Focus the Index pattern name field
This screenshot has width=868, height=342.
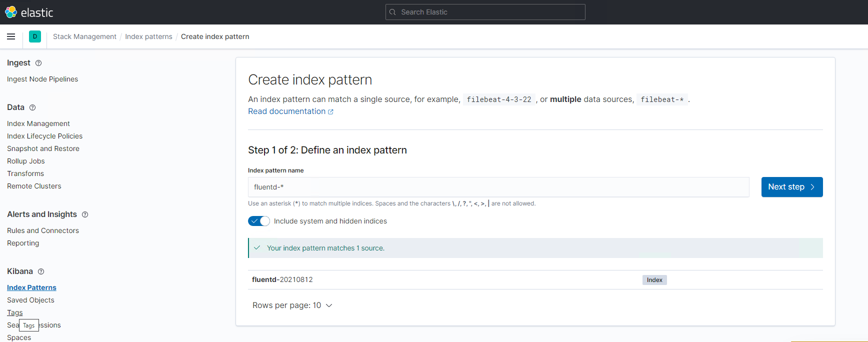tap(498, 187)
